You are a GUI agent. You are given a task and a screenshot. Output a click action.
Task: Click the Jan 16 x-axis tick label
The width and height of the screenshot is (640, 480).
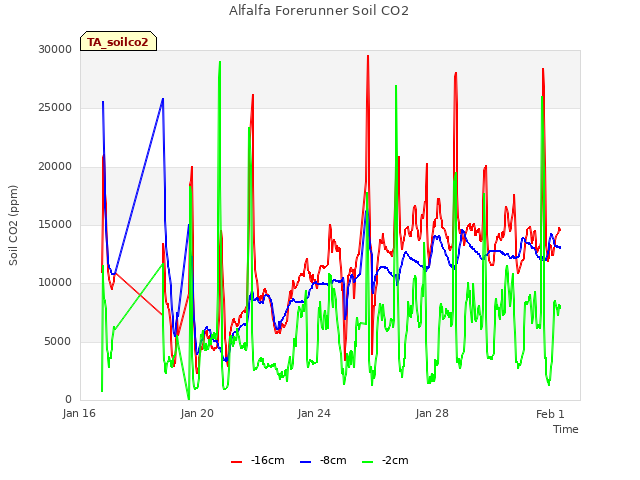79,413
